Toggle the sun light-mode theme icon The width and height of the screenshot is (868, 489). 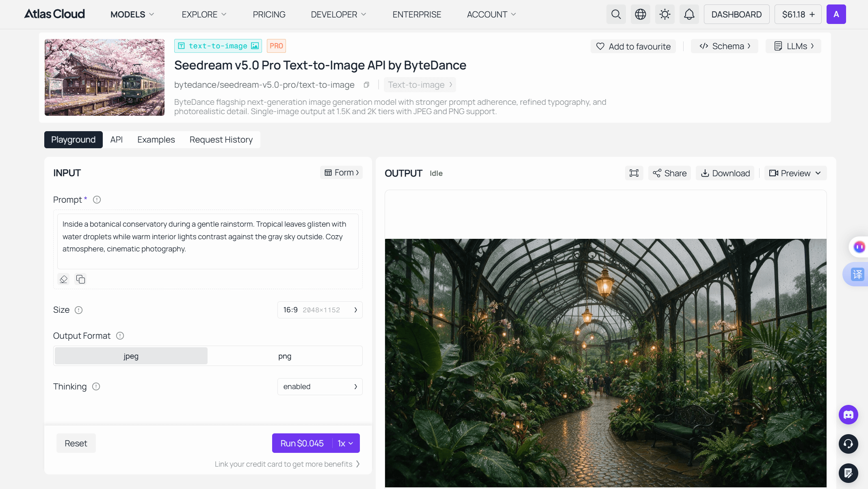click(665, 14)
